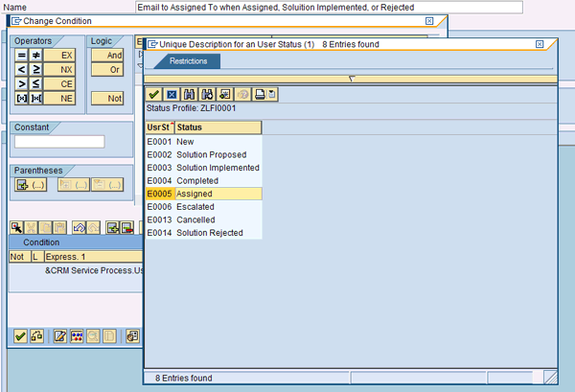This screenshot has width=575, height=392.
Task: Confirm condition with bottom green checkmark
Action: point(19,335)
